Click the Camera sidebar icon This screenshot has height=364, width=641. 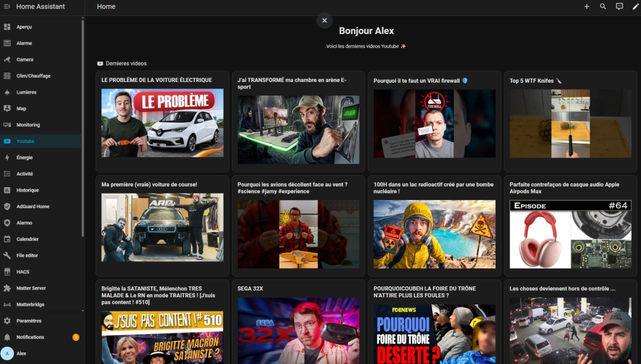[x=7, y=60]
